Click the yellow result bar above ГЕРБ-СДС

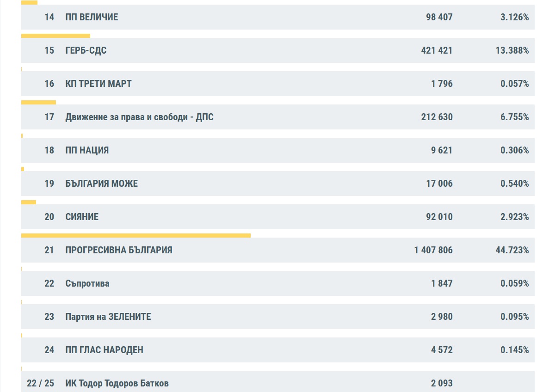pos(55,36)
